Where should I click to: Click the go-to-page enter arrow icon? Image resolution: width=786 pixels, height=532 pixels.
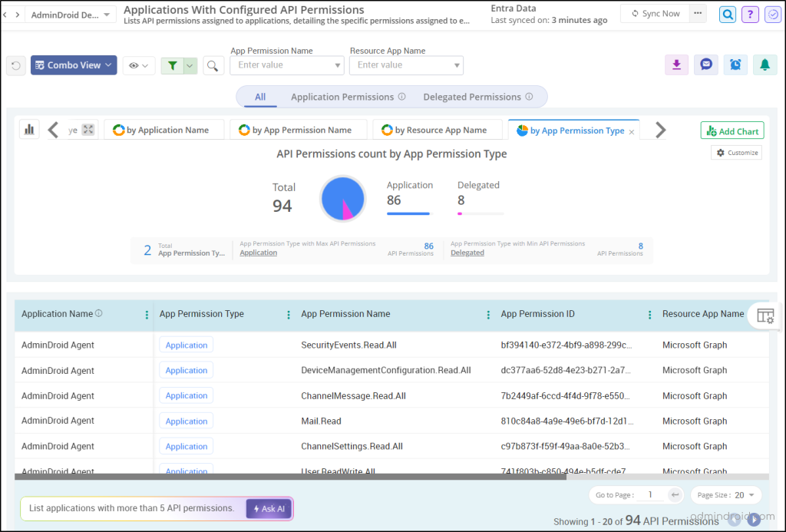675,495
